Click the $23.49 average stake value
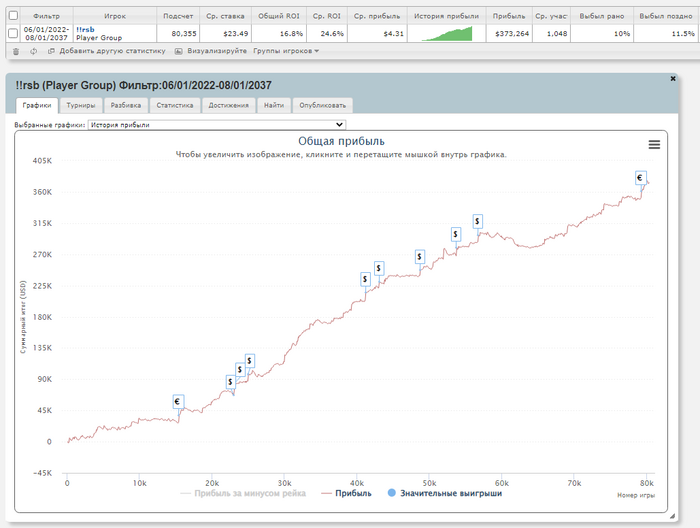The width and height of the screenshot is (700, 528). tap(236, 33)
